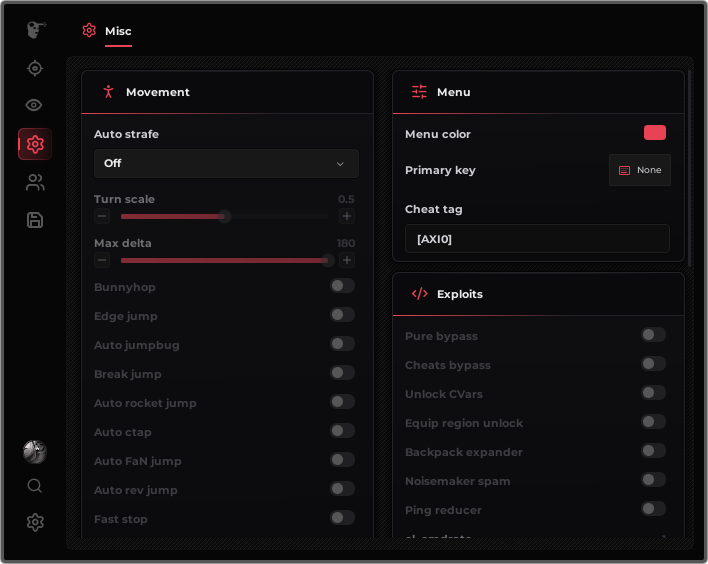
Task: Turn on the Ping reducer toggle
Action: pyautogui.click(x=653, y=508)
